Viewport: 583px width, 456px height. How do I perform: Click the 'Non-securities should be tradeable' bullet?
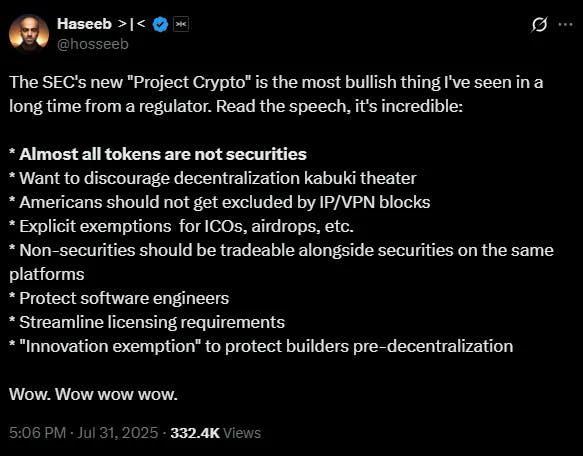(281, 262)
